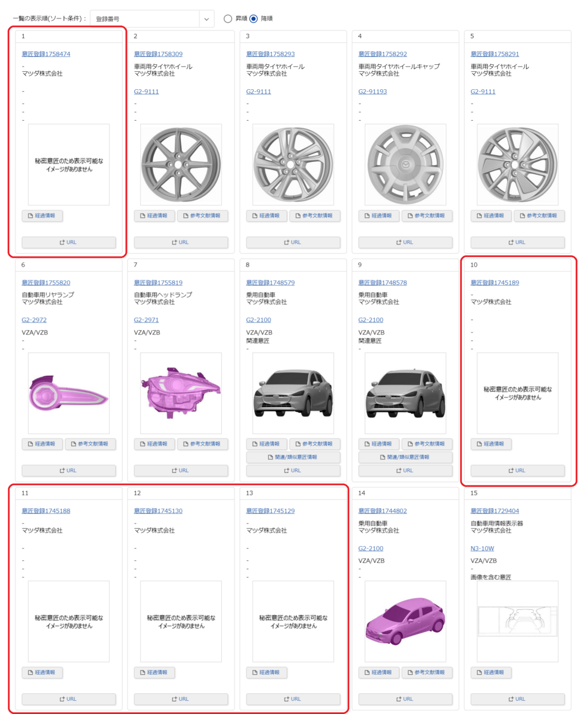This screenshot has width=588, height=714.
Task: Click gray car image in card 9
Action: point(405,393)
